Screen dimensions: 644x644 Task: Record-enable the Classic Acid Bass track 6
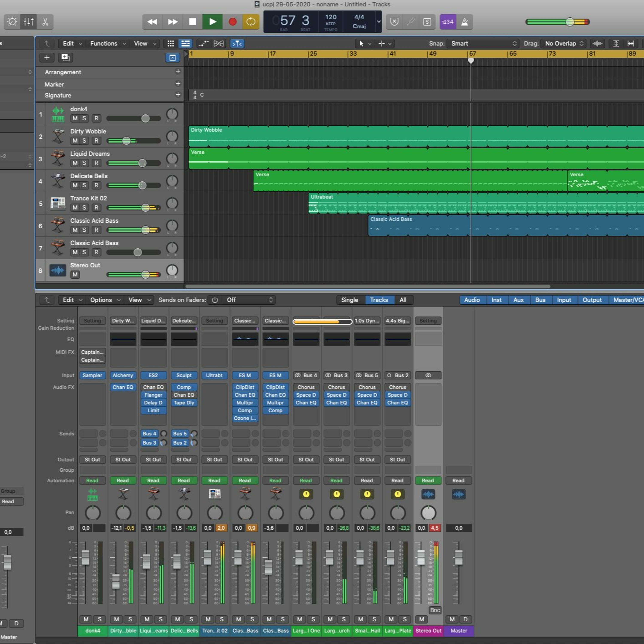(96, 230)
